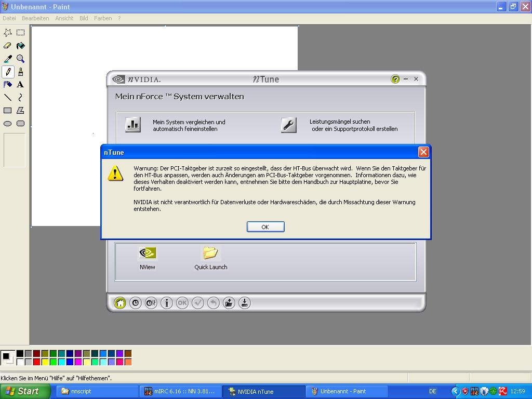Pick the Rectangle shape tool

pyautogui.click(x=8, y=110)
